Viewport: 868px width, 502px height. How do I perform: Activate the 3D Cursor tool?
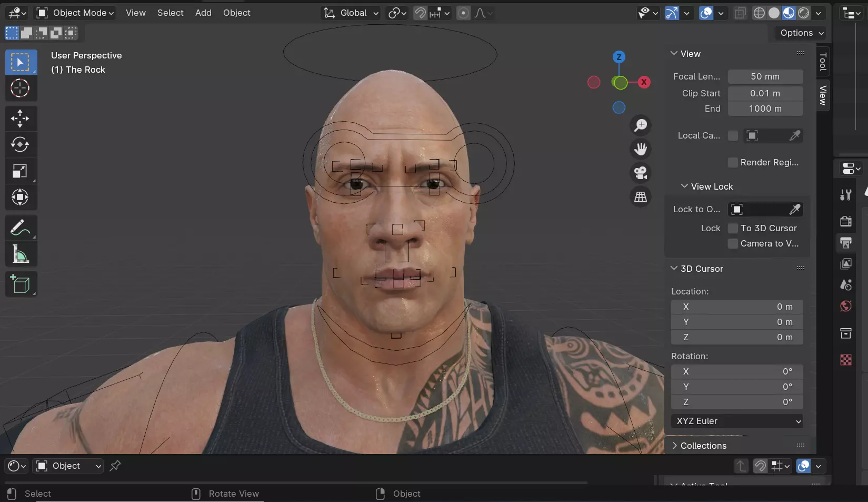click(21, 88)
